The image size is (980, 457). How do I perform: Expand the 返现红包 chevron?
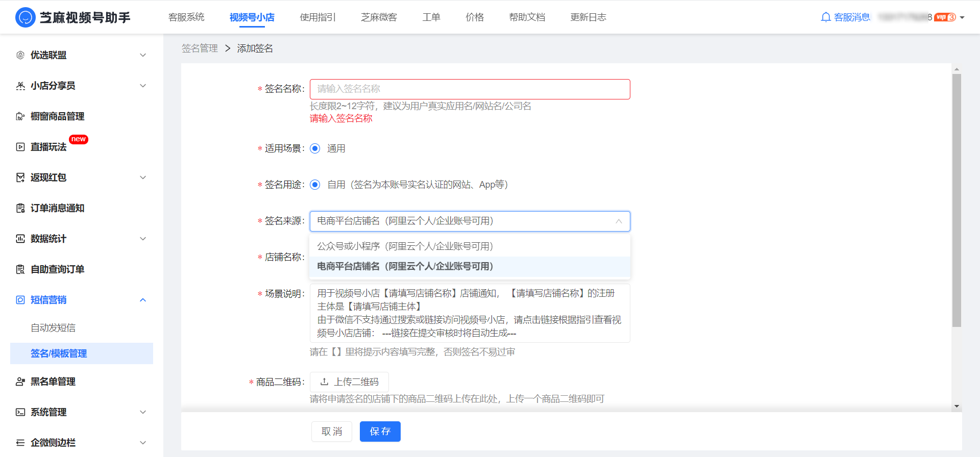pyautogui.click(x=143, y=177)
